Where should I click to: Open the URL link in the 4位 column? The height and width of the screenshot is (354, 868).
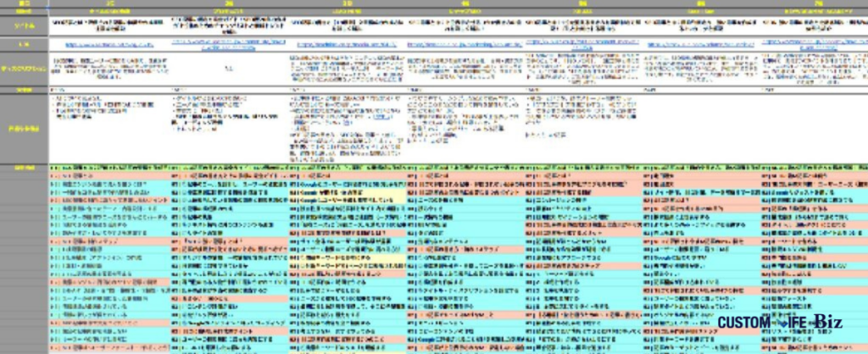tap(465, 45)
